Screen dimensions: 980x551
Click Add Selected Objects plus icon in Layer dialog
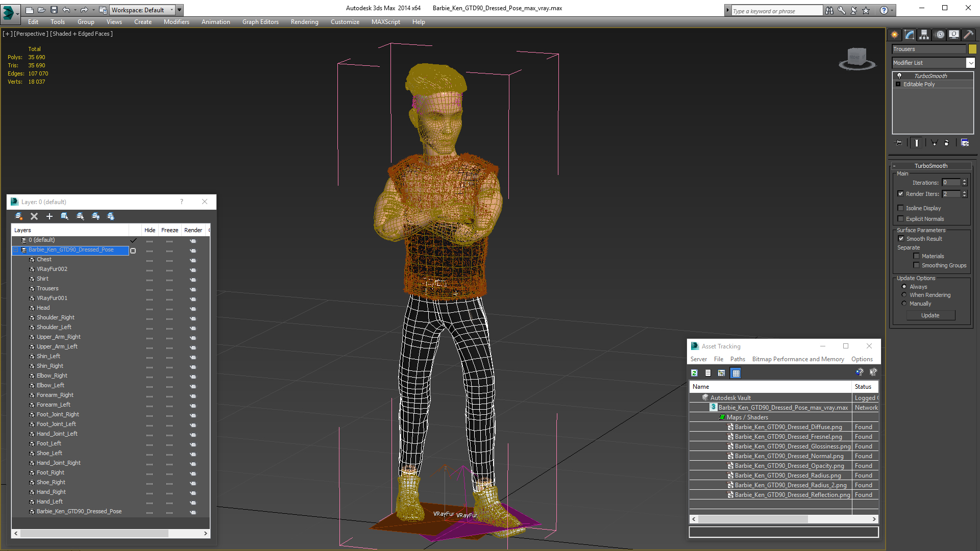click(x=50, y=216)
